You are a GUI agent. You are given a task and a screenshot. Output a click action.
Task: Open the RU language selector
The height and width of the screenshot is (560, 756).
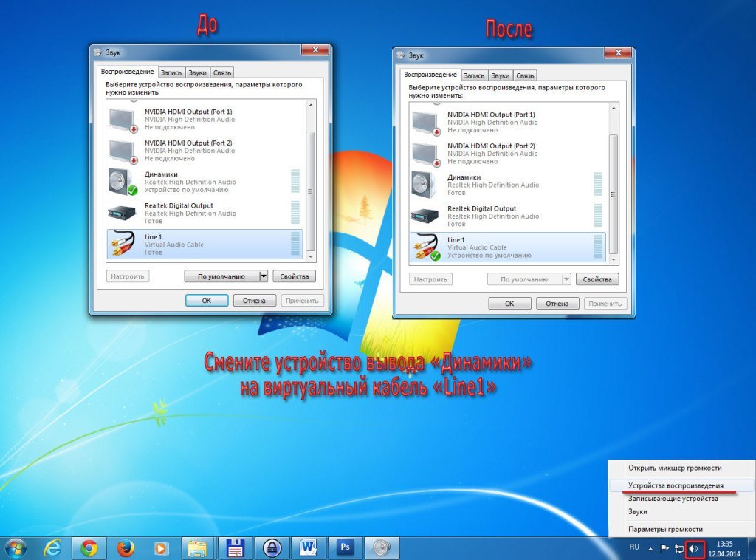click(x=634, y=547)
